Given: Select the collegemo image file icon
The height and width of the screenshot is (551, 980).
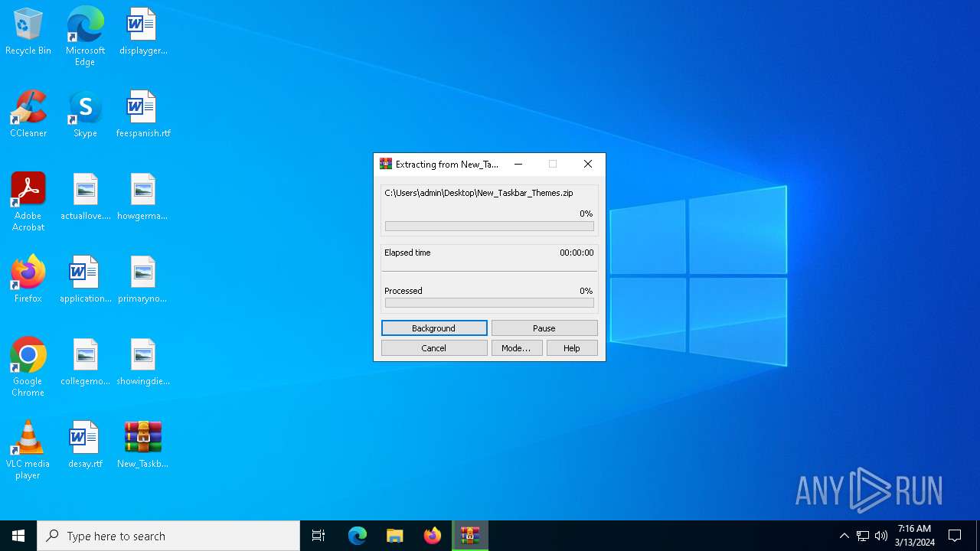Looking at the screenshot, I should 86,362.
